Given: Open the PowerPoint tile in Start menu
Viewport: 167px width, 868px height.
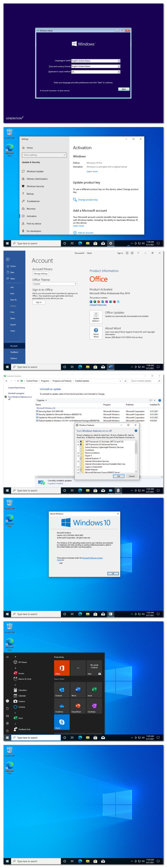Looking at the screenshot, I should click(78, 706).
